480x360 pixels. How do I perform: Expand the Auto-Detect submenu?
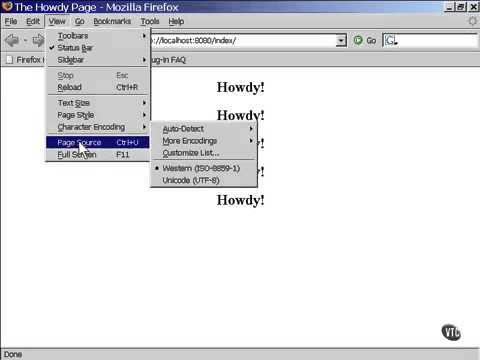(204, 129)
